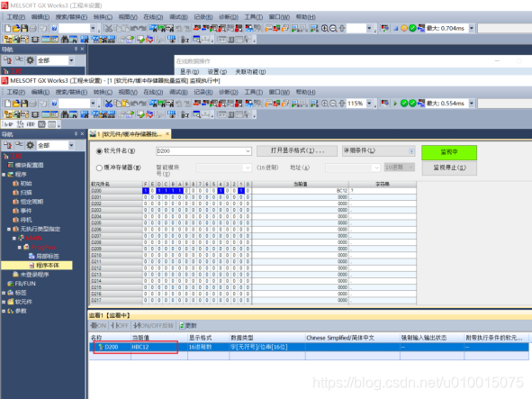532x399 pixels.
Task: Open the 全部 filter dropdown in background navigation
Action: click(x=71, y=60)
